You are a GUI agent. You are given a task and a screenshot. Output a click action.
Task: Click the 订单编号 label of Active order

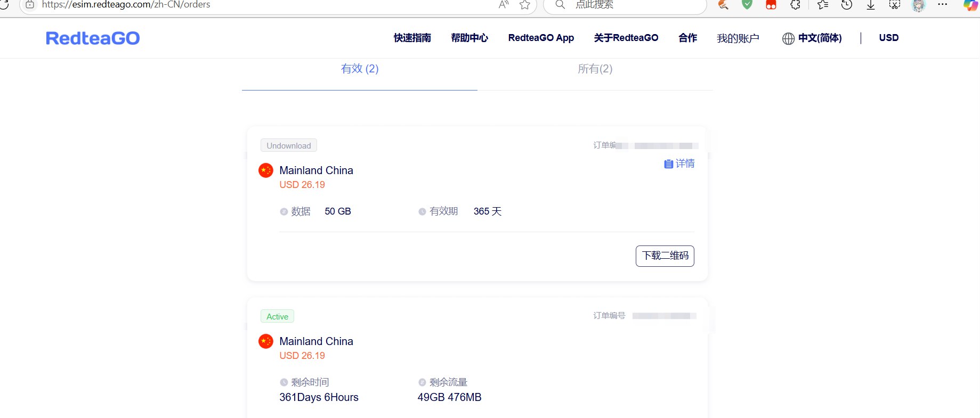click(609, 316)
